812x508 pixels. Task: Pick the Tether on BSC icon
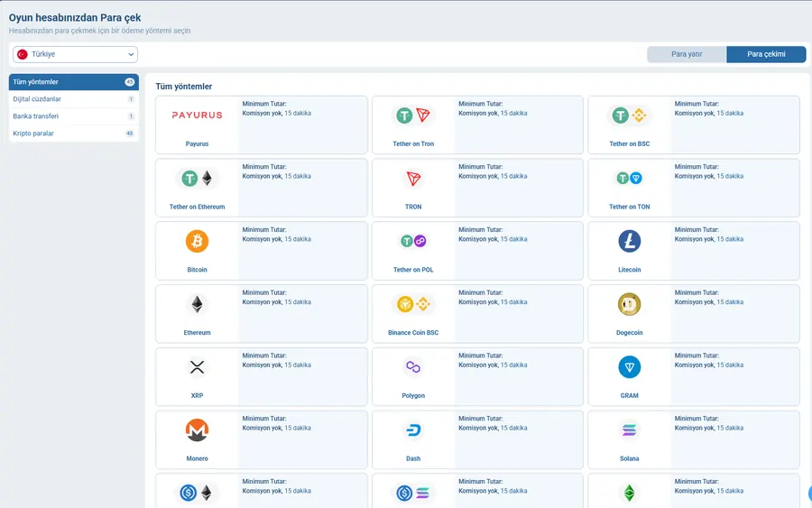629,115
